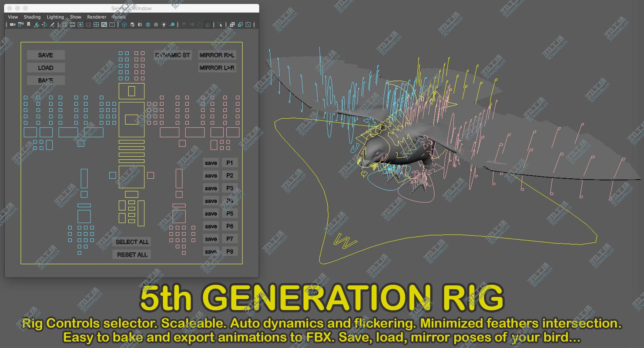Open the Lighting menu
The width and height of the screenshot is (644, 348).
tap(55, 17)
